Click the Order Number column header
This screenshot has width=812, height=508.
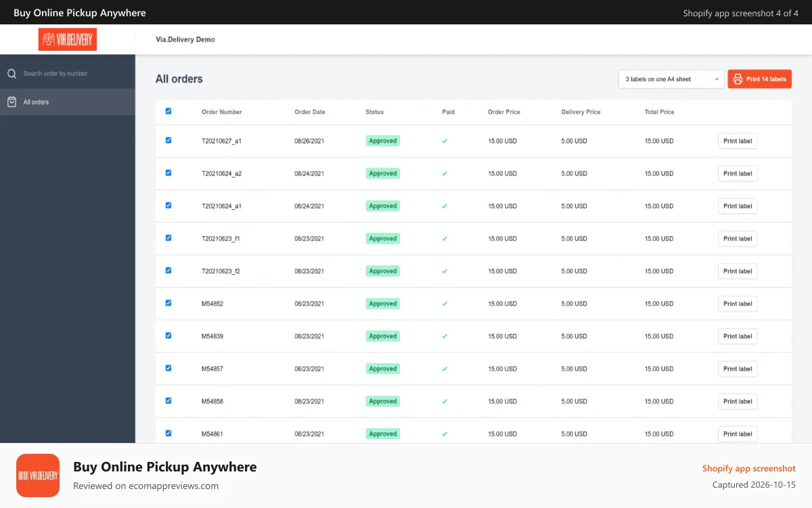tap(221, 112)
